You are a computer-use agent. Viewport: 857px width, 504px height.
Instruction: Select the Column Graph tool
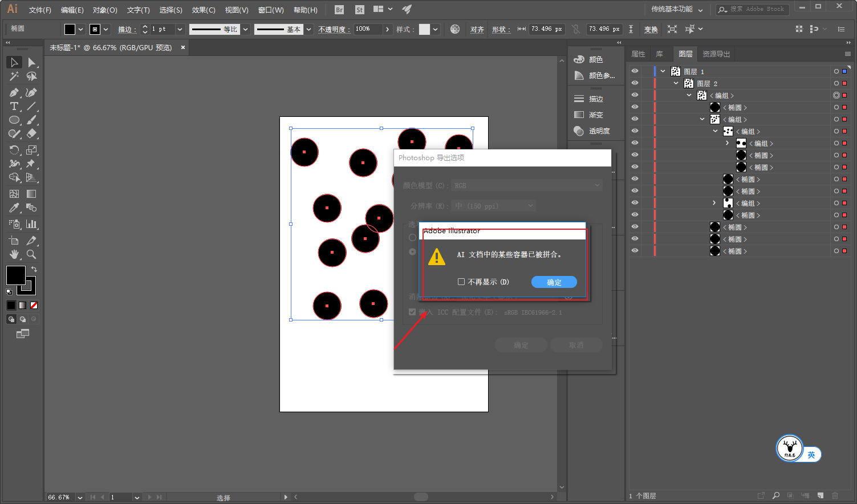pyautogui.click(x=32, y=224)
